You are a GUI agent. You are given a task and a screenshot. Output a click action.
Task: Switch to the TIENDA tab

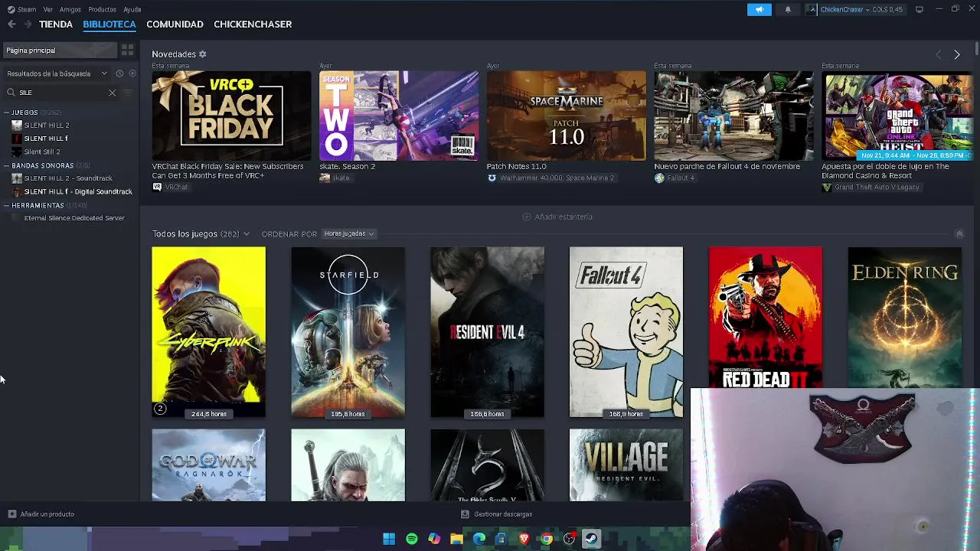click(x=56, y=24)
